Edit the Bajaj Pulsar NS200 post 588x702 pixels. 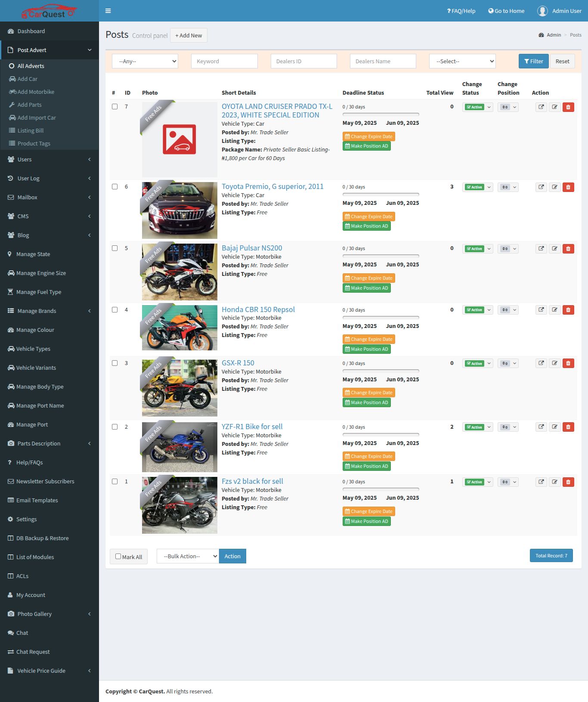(555, 249)
